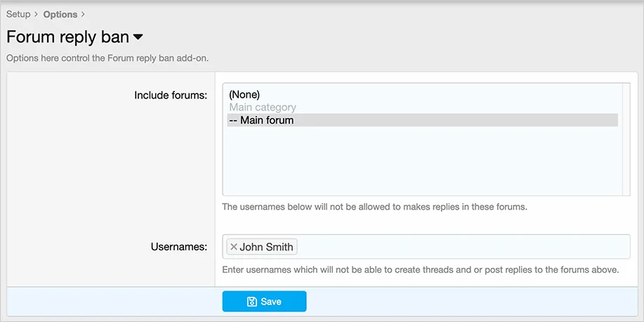The image size is (644, 322).
Task: Click the Usernames label
Action: (178, 247)
